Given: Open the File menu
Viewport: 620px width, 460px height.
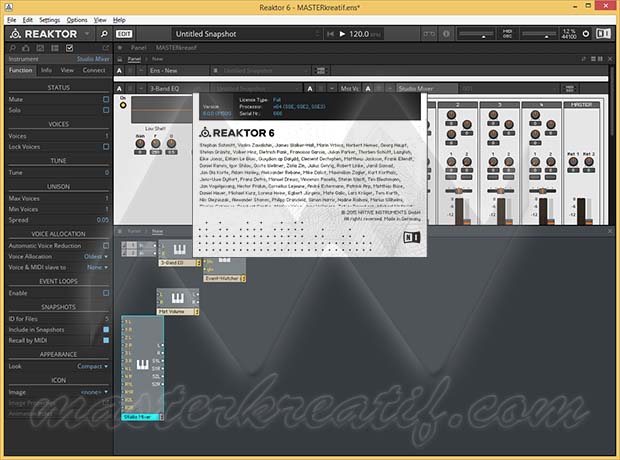Looking at the screenshot, I should pos(11,20).
